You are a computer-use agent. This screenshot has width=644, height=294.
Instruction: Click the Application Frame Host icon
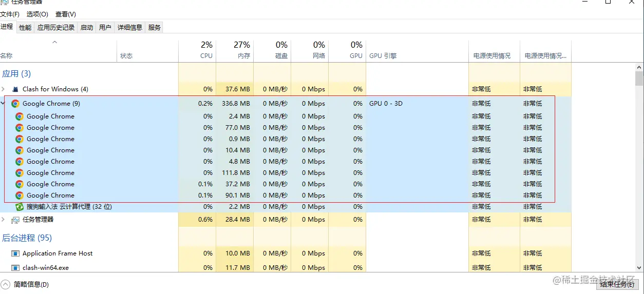point(15,253)
